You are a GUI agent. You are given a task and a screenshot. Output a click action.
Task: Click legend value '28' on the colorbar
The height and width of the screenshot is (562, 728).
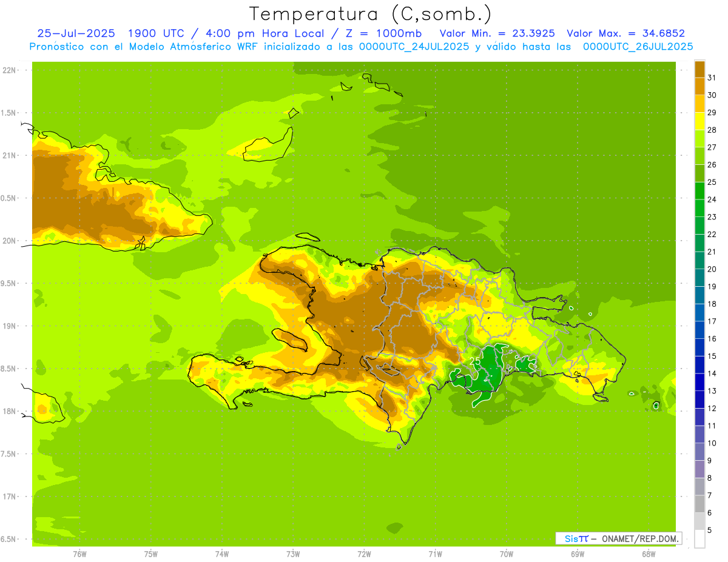tap(712, 130)
